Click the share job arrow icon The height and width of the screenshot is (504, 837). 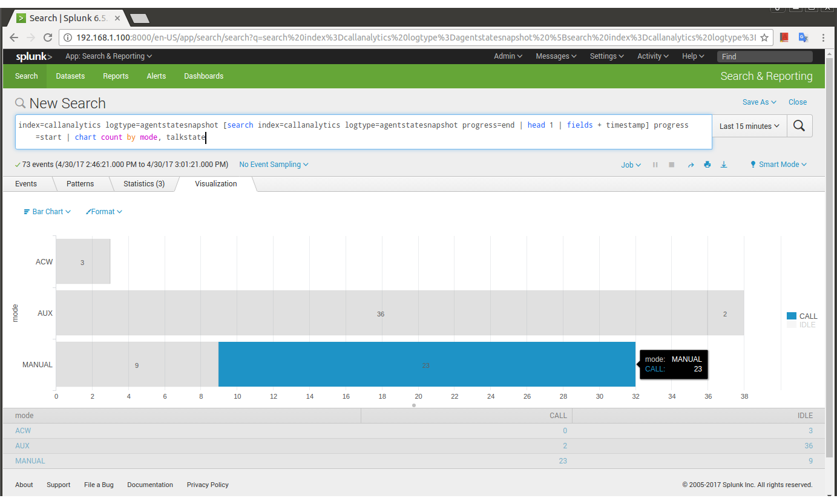coord(691,165)
